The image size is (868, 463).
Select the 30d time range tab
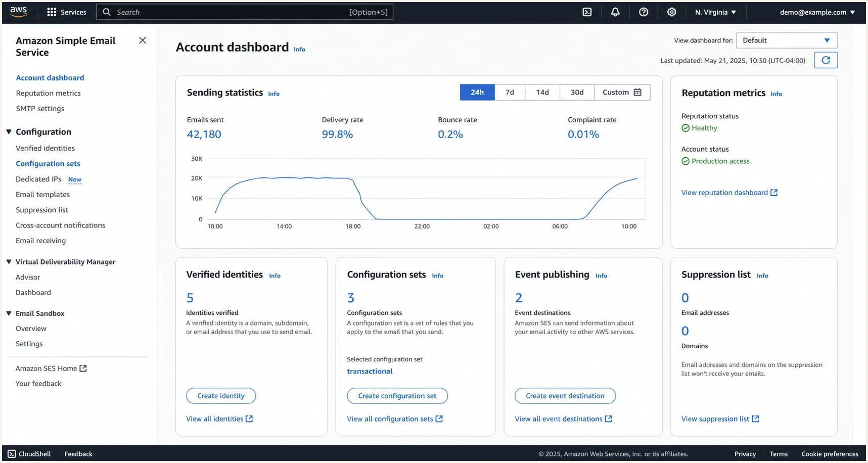click(577, 92)
